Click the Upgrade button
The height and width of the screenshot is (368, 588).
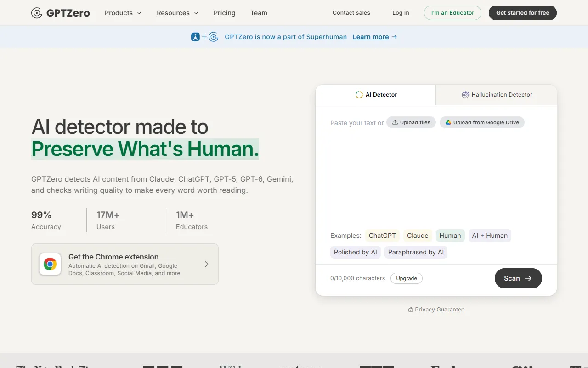[x=407, y=278]
